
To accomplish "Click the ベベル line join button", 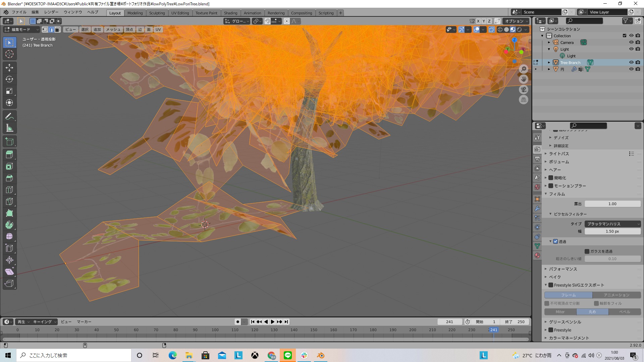I will [x=624, y=312].
